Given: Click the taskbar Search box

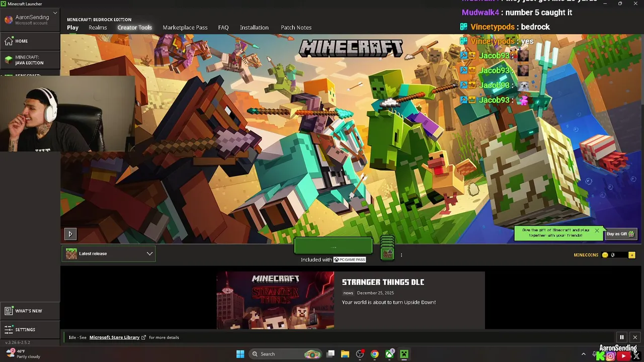Looking at the screenshot, I should [x=285, y=354].
